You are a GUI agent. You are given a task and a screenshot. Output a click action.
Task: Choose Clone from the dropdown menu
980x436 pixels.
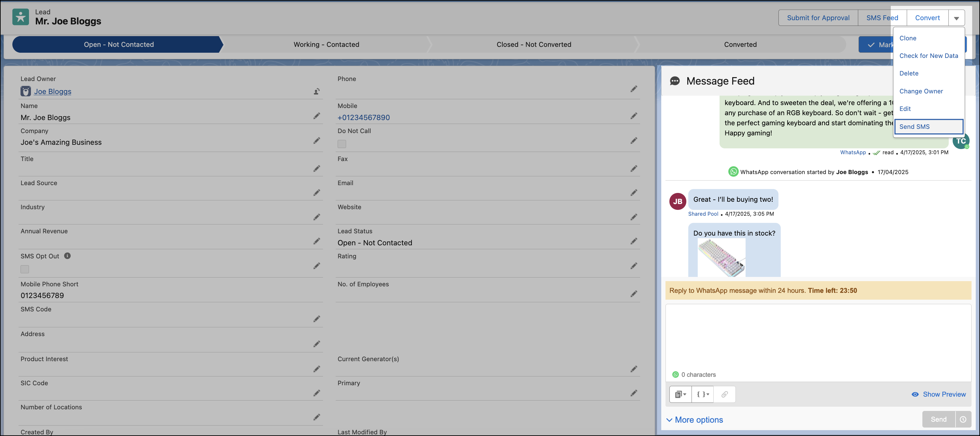pyautogui.click(x=908, y=38)
